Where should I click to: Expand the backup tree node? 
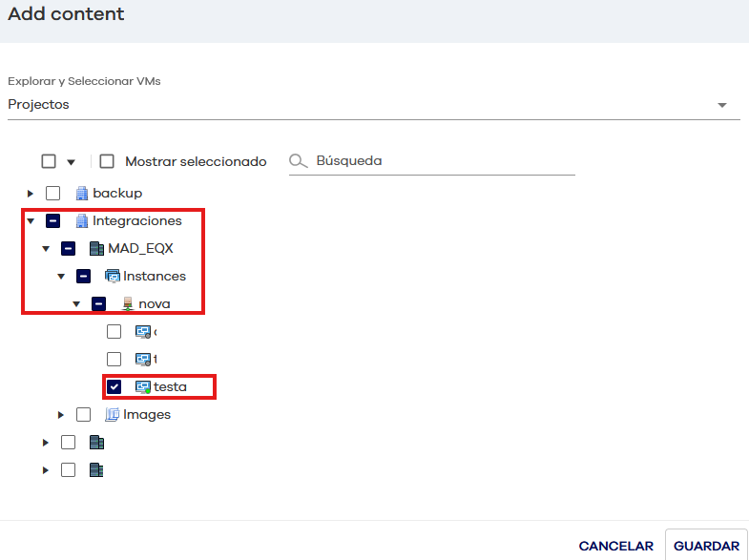pyautogui.click(x=31, y=194)
